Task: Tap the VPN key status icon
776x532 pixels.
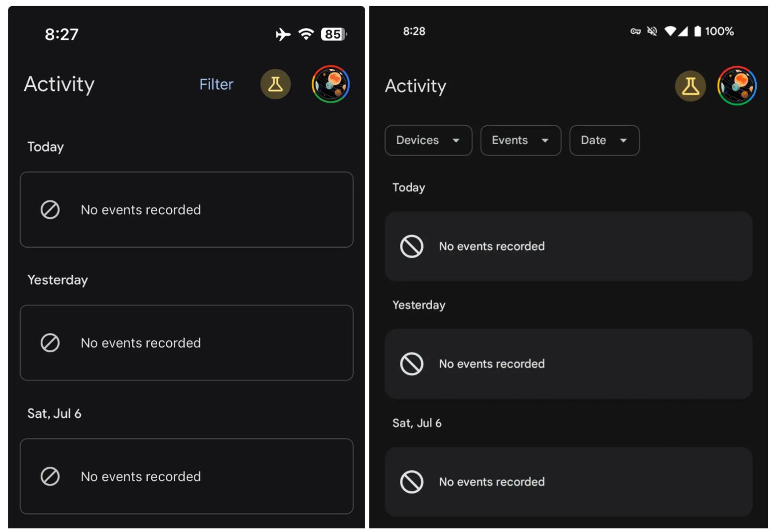Action: 635,32
